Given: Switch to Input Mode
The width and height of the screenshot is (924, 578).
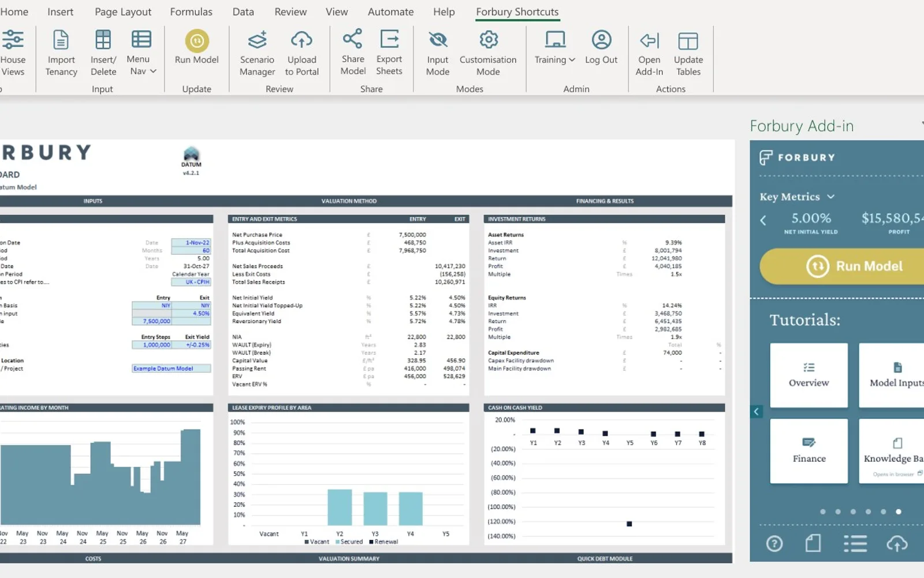Looking at the screenshot, I should pyautogui.click(x=438, y=53).
